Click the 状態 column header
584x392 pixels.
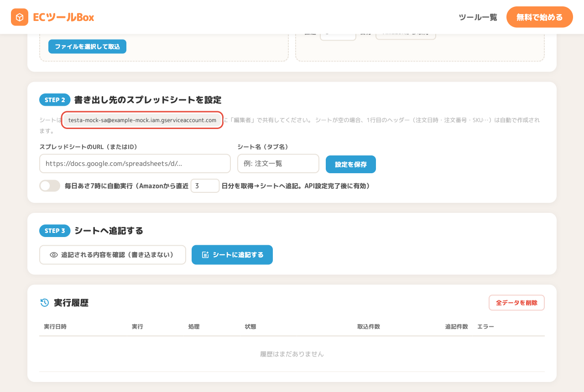(250, 327)
